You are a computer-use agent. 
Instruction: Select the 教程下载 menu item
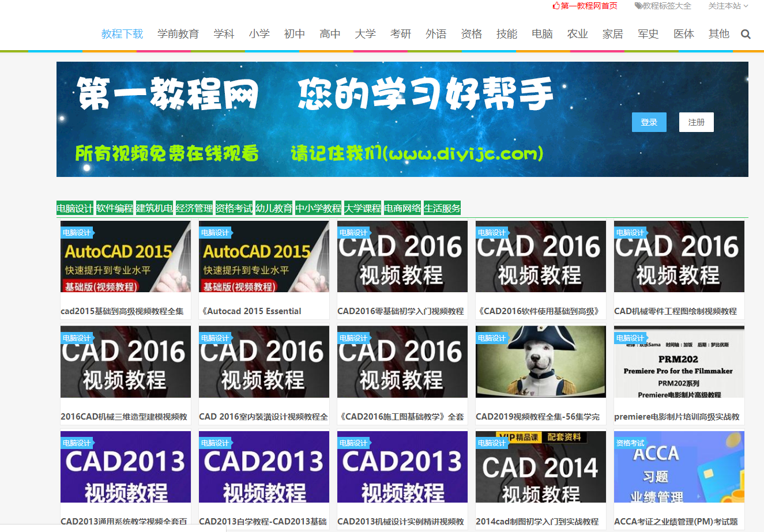122,34
